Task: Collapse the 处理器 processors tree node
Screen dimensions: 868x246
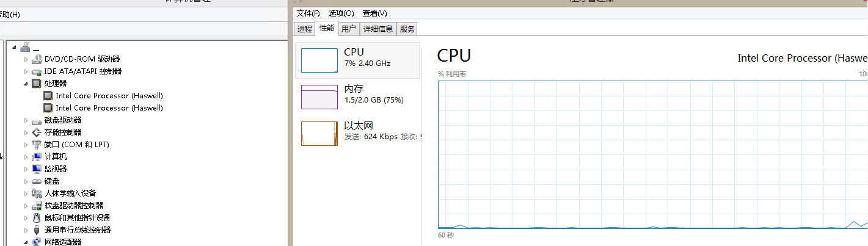Action: click(x=26, y=84)
